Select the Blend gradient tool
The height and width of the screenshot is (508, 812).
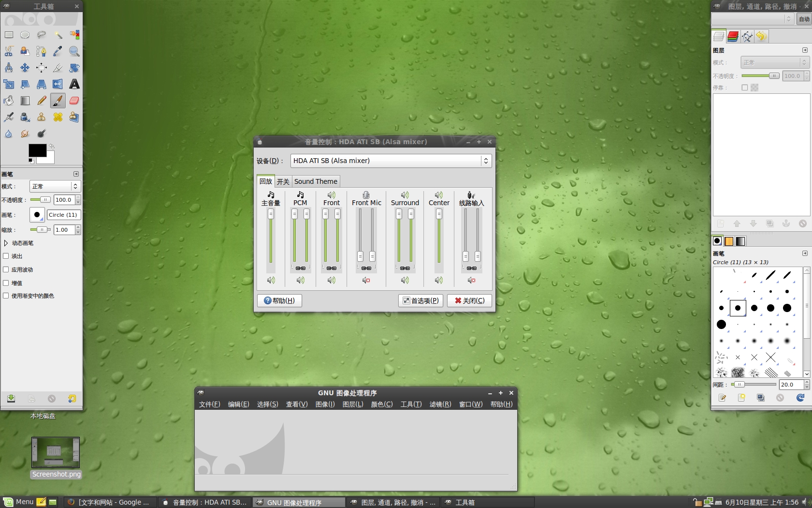pos(25,101)
